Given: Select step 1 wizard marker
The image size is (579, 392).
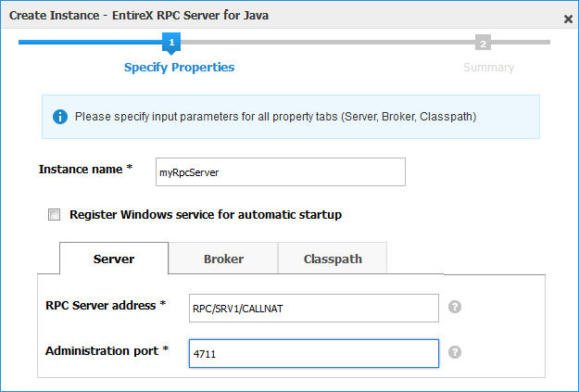Looking at the screenshot, I should click(x=171, y=43).
